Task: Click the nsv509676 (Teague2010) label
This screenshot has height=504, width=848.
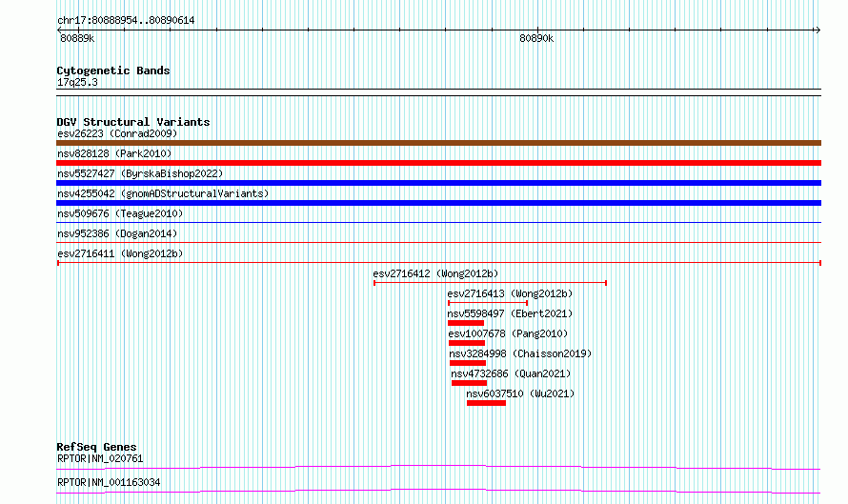Action: pyautogui.click(x=120, y=213)
